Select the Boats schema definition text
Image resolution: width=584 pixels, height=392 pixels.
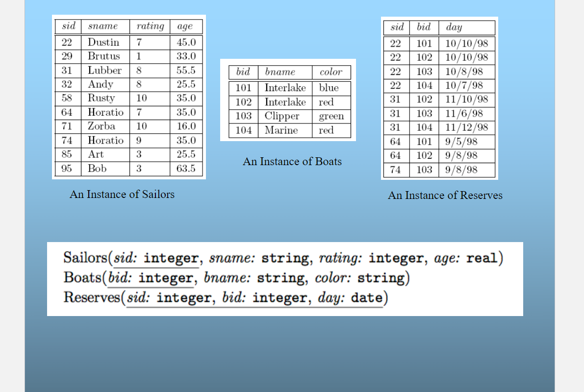click(x=235, y=278)
